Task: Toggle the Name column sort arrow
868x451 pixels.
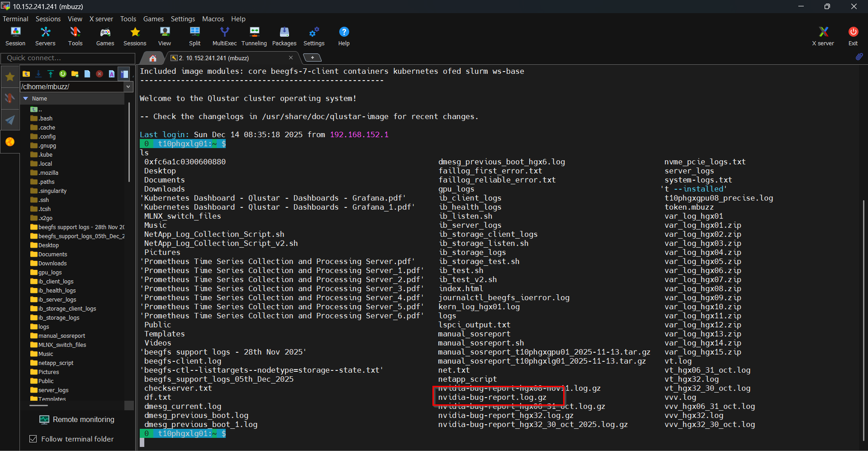Action: pos(26,98)
